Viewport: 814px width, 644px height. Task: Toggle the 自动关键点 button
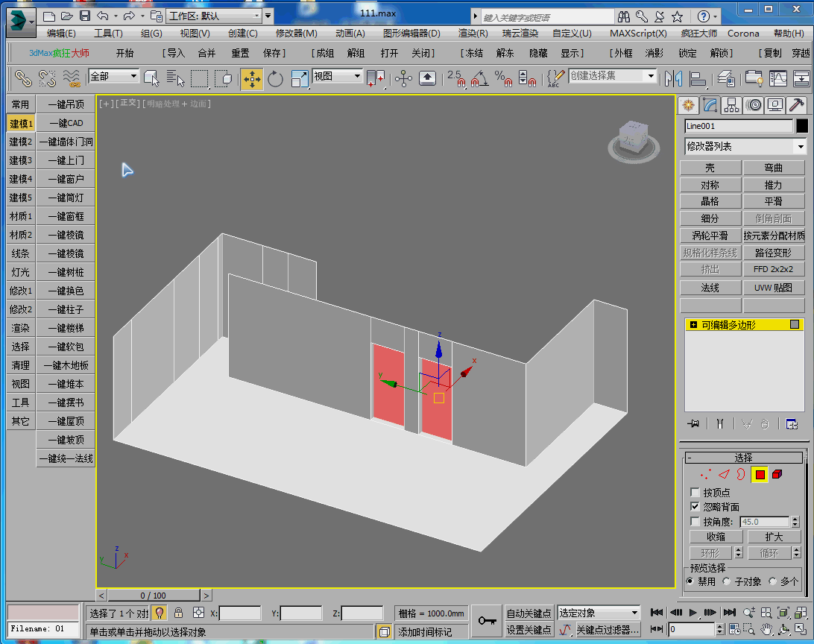(529, 613)
